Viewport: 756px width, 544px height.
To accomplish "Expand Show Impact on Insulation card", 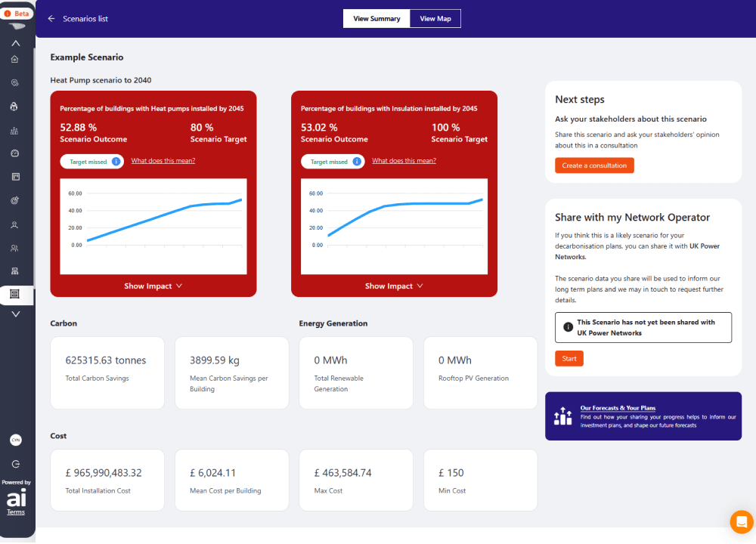I will tap(394, 286).
